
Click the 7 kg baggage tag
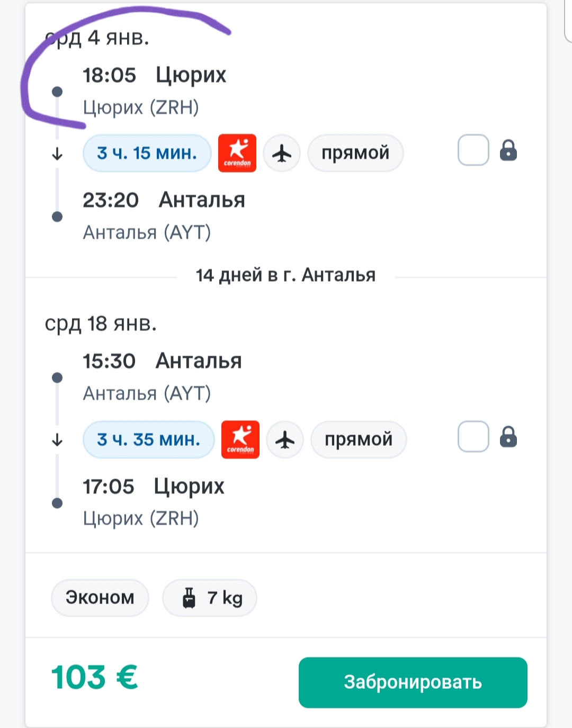click(210, 598)
